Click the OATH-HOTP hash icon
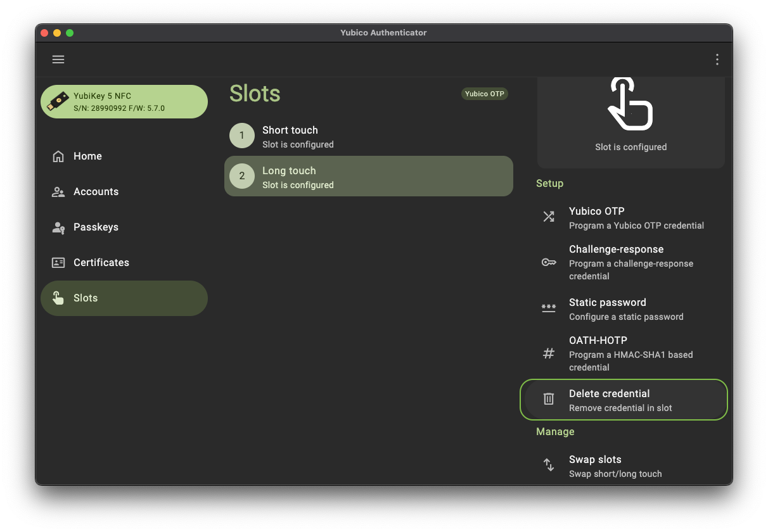768x532 pixels. [549, 353]
